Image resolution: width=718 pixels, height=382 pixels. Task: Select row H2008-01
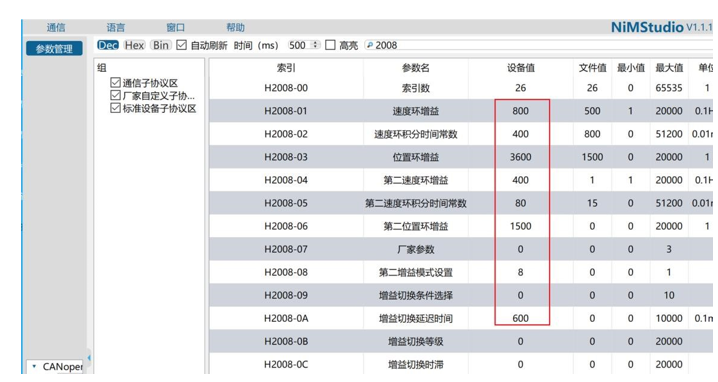(461, 111)
